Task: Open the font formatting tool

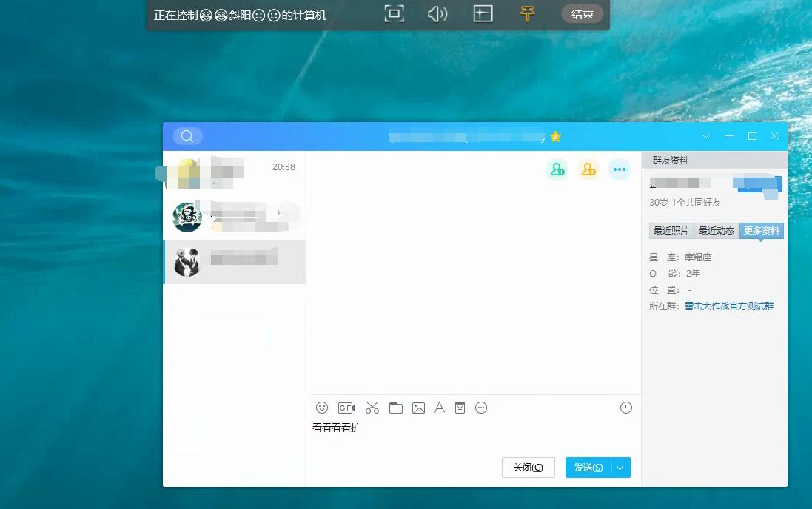Action: tap(440, 408)
